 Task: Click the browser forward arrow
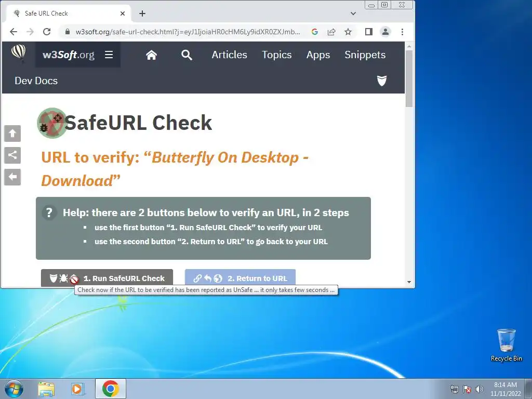pyautogui.click(x=30, y=32)
